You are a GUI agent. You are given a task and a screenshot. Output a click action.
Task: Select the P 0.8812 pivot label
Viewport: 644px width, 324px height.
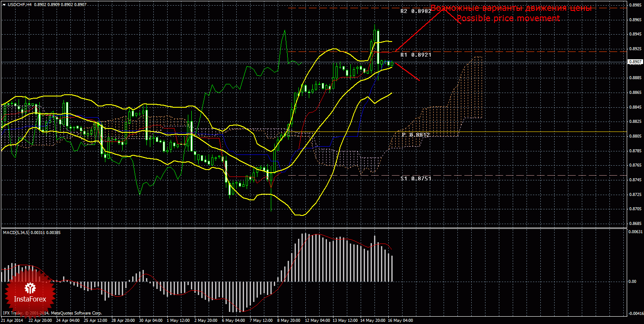tap(416, 135)
